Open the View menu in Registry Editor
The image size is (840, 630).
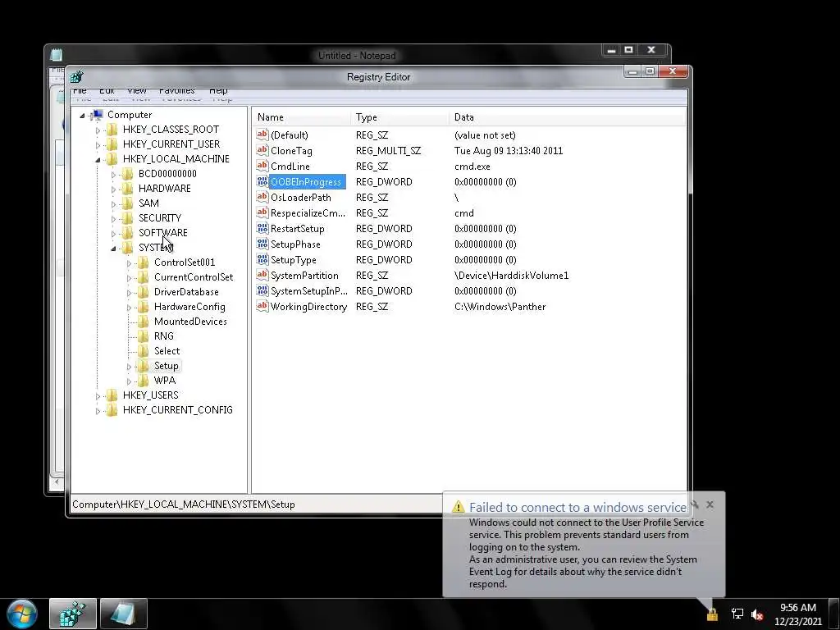137,90
